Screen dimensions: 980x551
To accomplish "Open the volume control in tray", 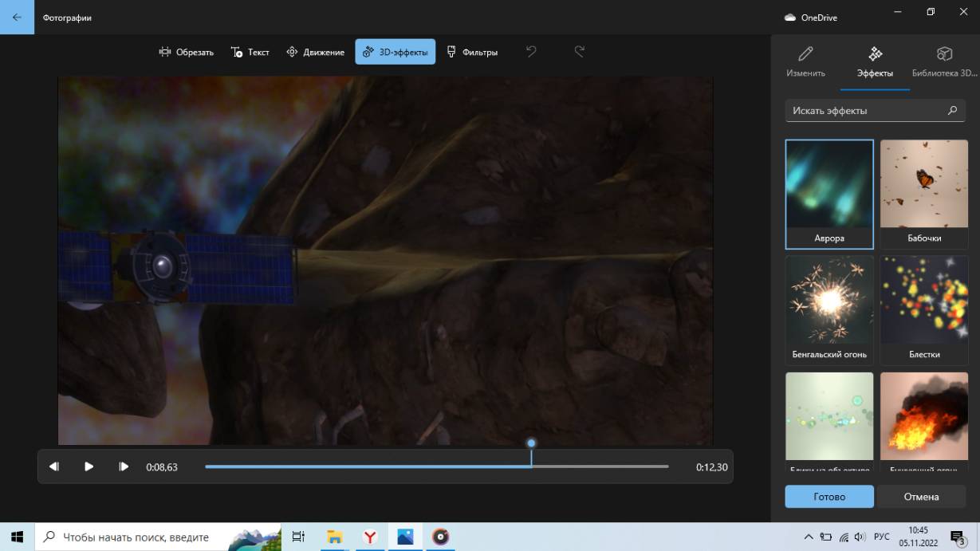I will 861,537.
